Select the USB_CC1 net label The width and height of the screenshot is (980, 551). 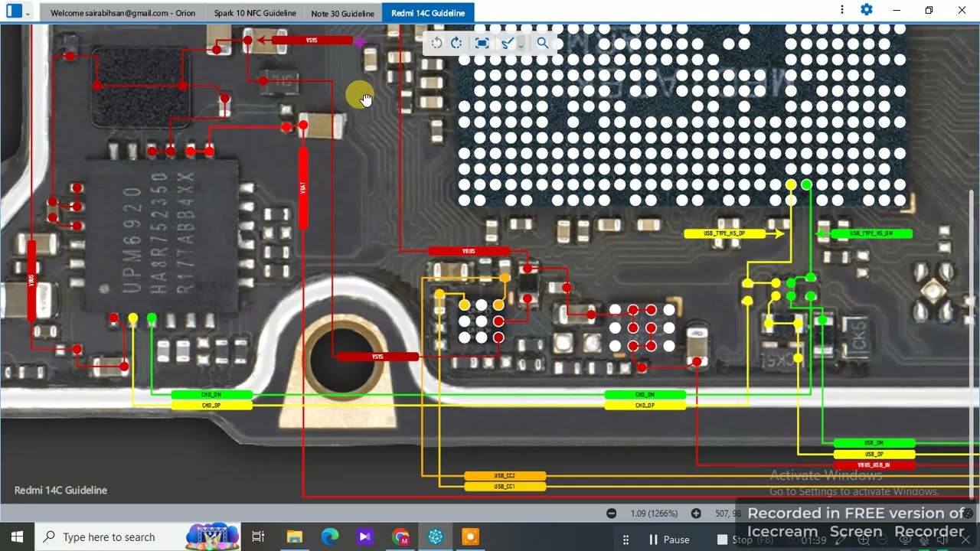[x=505, y=487]
